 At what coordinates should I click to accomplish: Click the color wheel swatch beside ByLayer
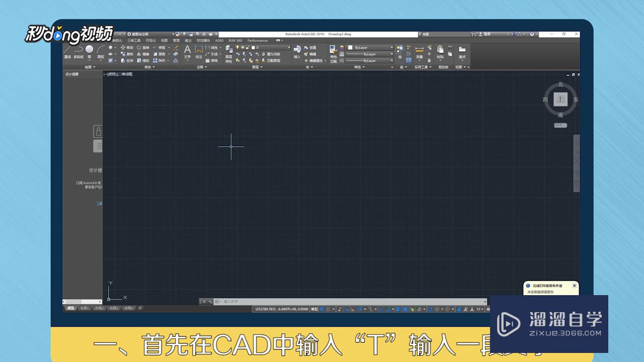coord(342,48)
